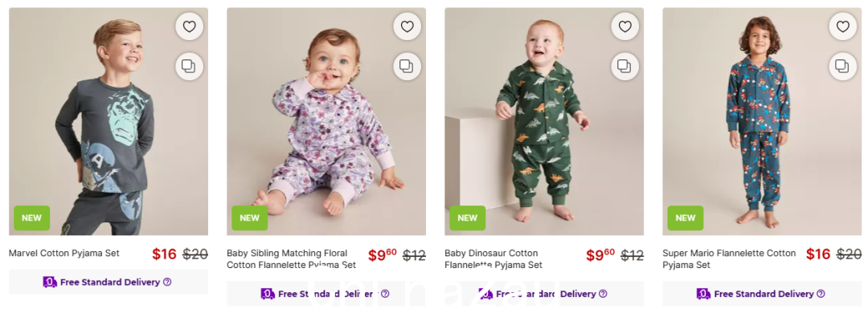Viewport: 868px width, 313px height.
Task: Click compare icon on dinosaur pyjama image
Action: coord(625,67)
